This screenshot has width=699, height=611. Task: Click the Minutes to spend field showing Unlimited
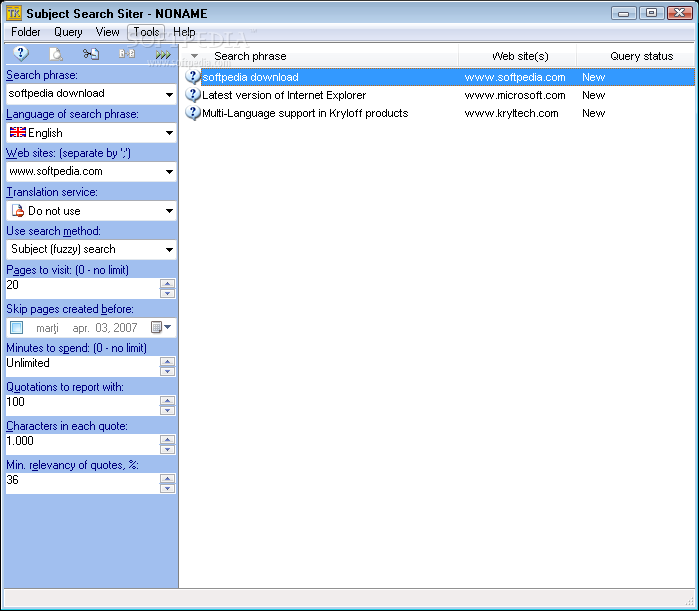83,366
